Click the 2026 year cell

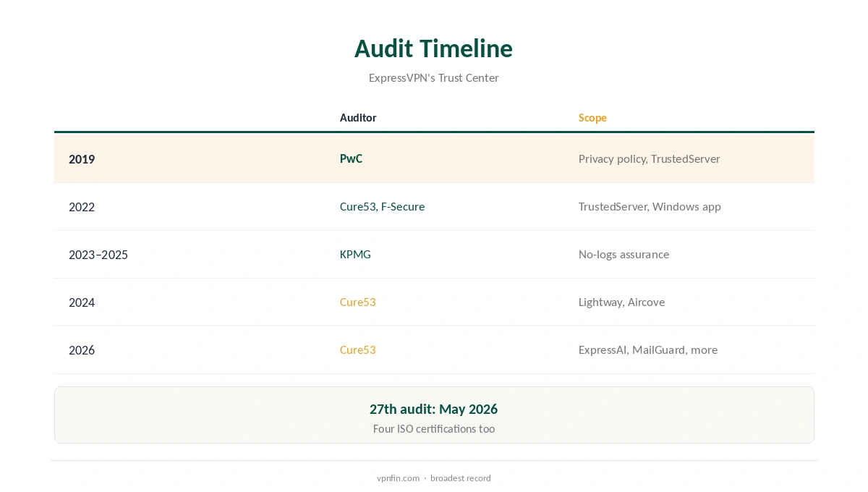[82, 350]
